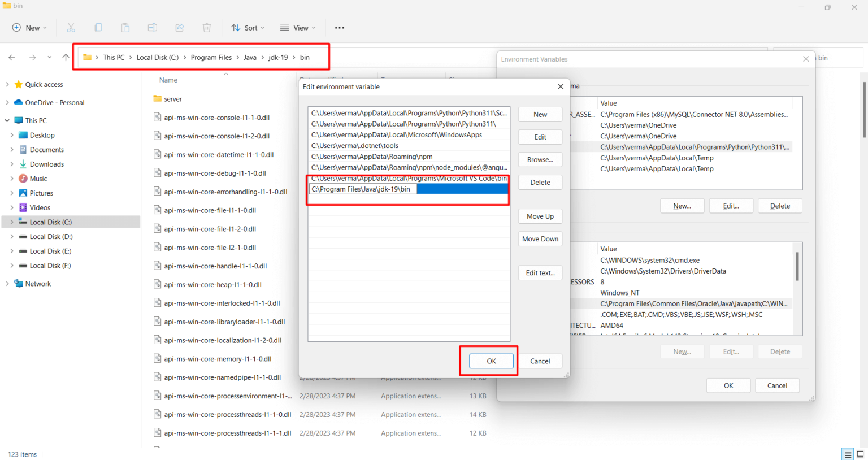
Task: Click the Delete trash can icon
Action: [207, 28]
